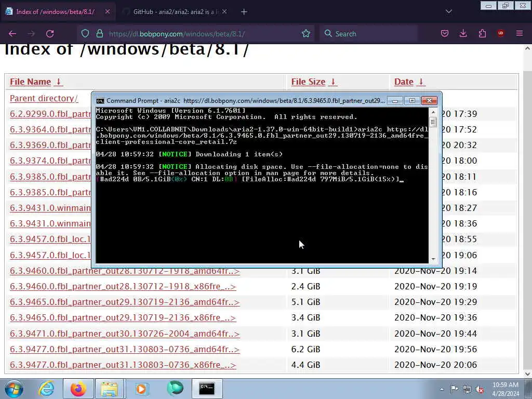Open a new tab with the plus button

click(244, 12)
